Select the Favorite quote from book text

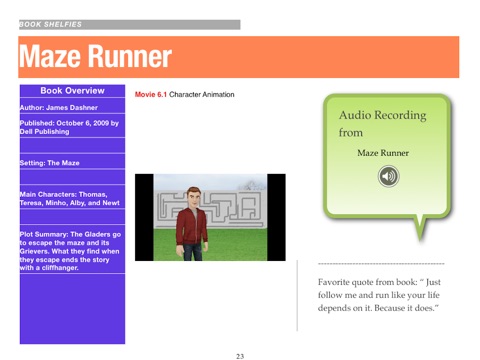[379, 295]
